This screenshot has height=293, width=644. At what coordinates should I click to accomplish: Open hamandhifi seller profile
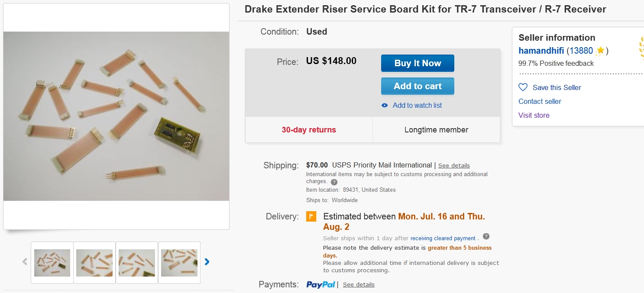(x=541, y=51)
